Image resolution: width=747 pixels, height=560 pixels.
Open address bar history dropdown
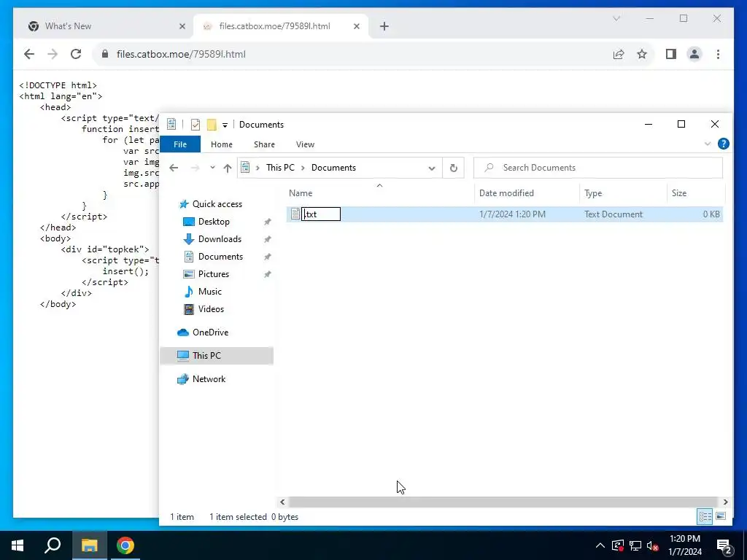[x=432, y=168]
